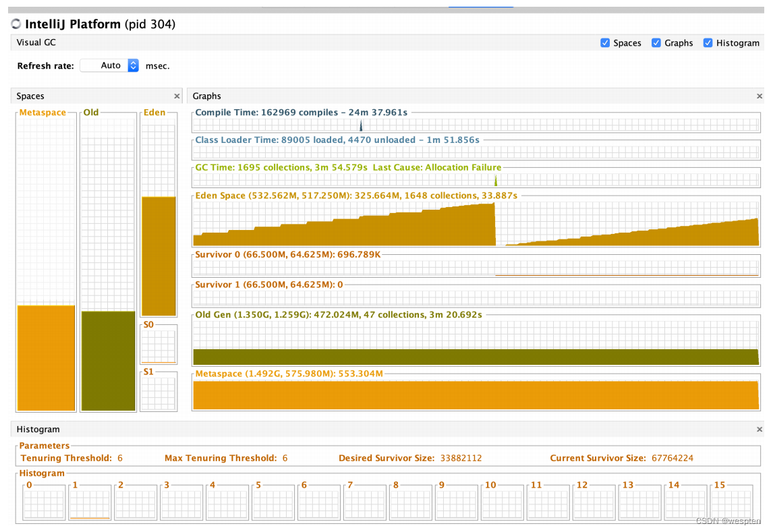Click histogram age bucket 15
771x532 pixels.
pos(732,502)
